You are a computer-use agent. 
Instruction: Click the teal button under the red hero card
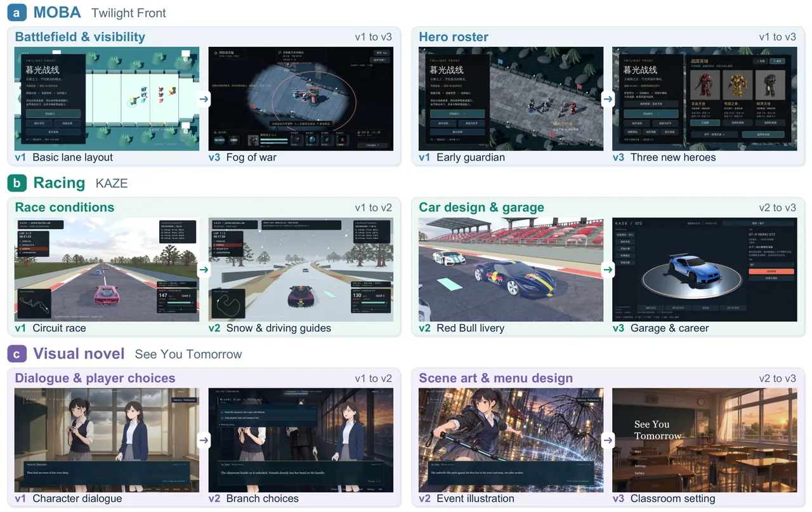coord(705,123)
